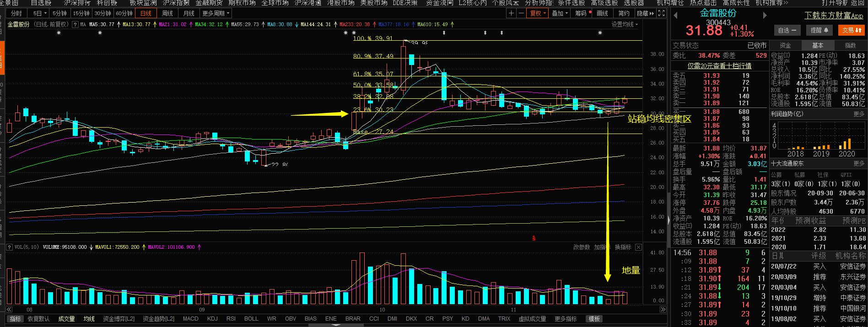Choose the KDJ indicator
The width and height of the screenshot is (868, 327).
(x=212, y=319)
